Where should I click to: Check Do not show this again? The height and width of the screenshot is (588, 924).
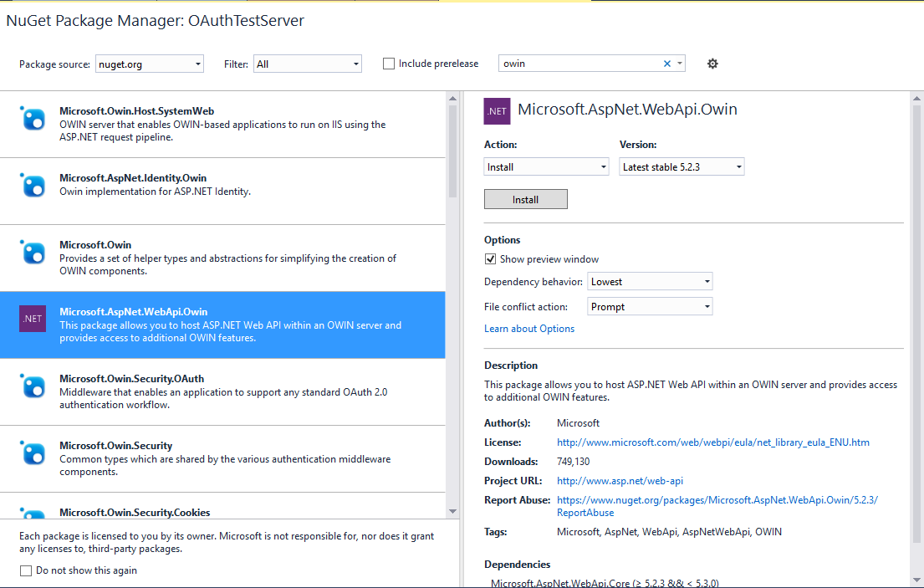tap(24, 569)
